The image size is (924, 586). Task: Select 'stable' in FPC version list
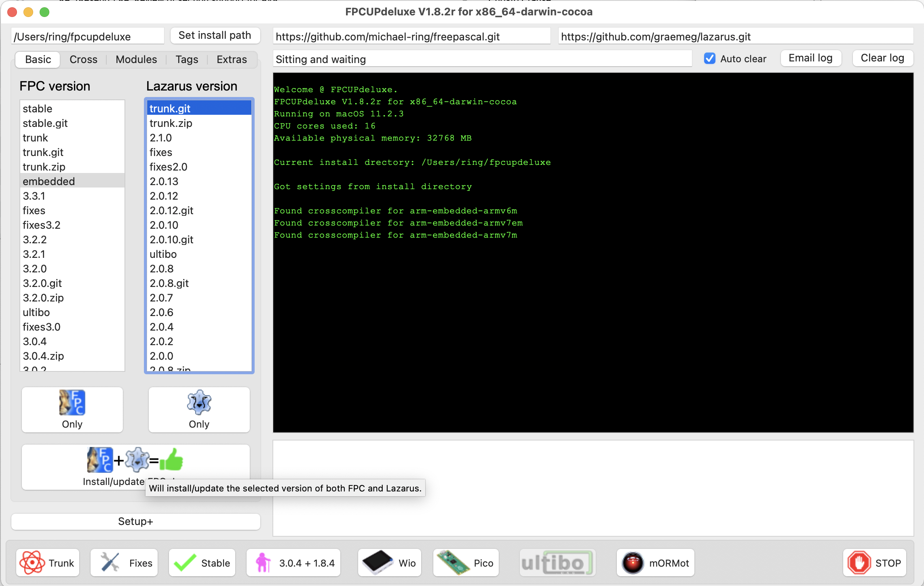[x=72, y=109]
